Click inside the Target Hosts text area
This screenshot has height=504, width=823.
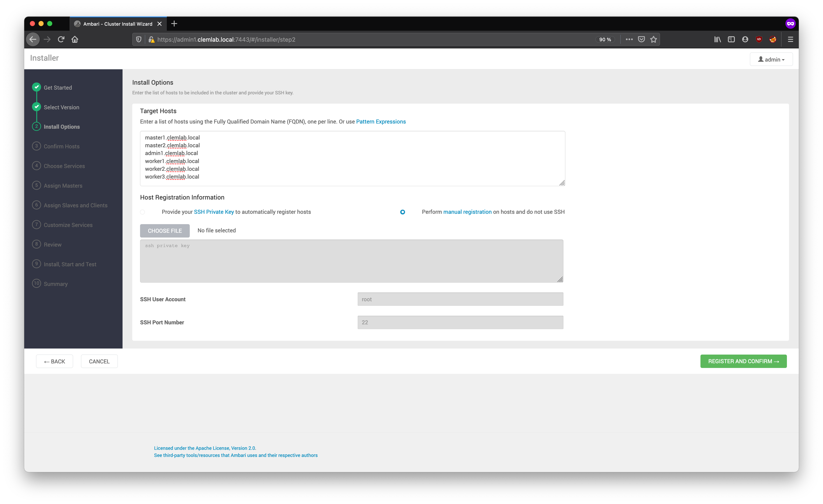coord(352,158)
